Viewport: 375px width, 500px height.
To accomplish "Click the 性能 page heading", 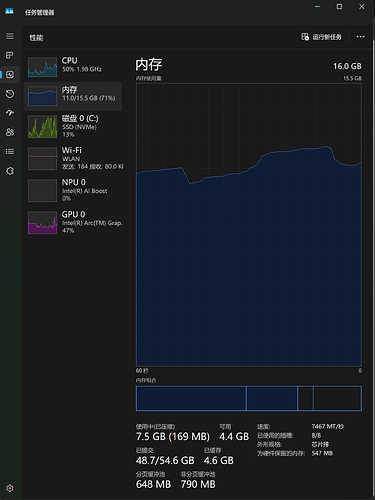I will coord(36,38).
